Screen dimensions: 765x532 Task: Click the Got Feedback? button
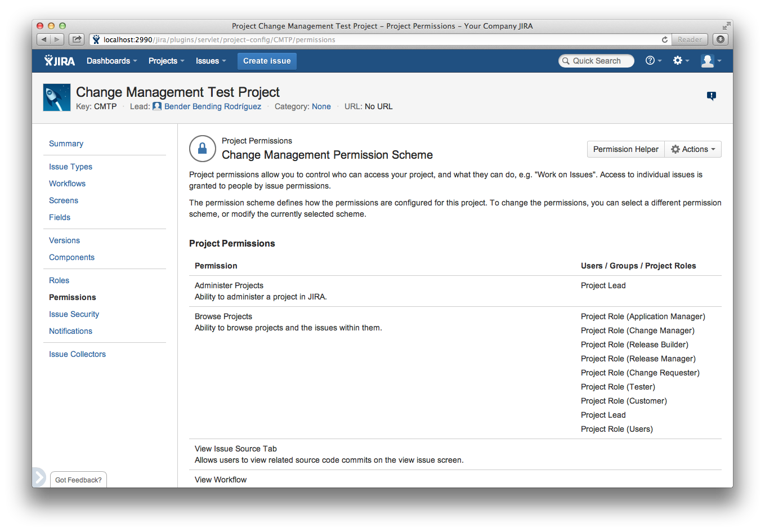click(x=78, y=480)
